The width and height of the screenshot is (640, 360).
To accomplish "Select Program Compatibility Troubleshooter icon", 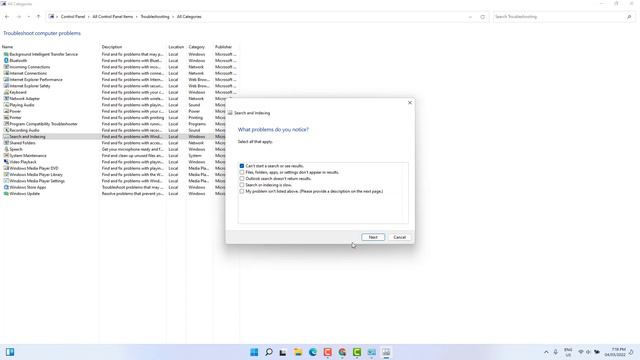I will 6,124.
